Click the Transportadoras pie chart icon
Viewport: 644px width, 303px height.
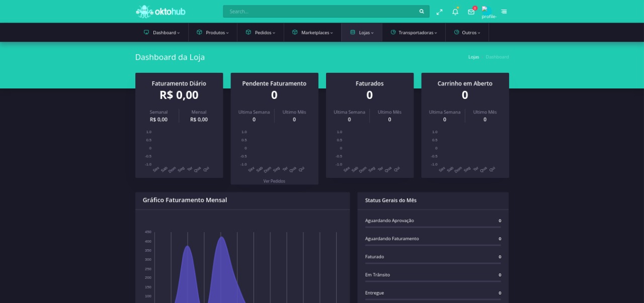(393, 32)
